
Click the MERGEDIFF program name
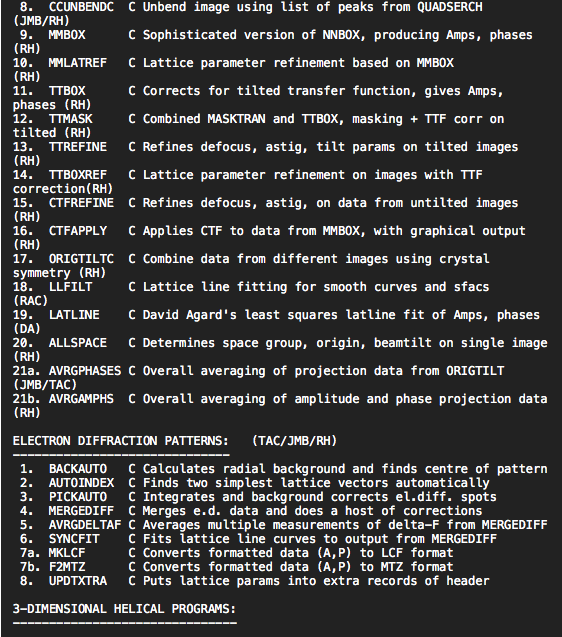(x=81, y=511)
